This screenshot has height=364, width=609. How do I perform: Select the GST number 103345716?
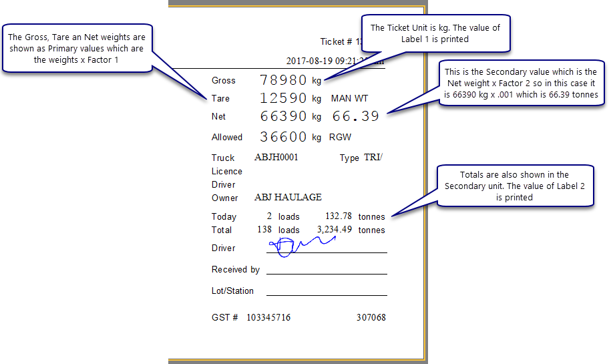[x=268, y=317]
